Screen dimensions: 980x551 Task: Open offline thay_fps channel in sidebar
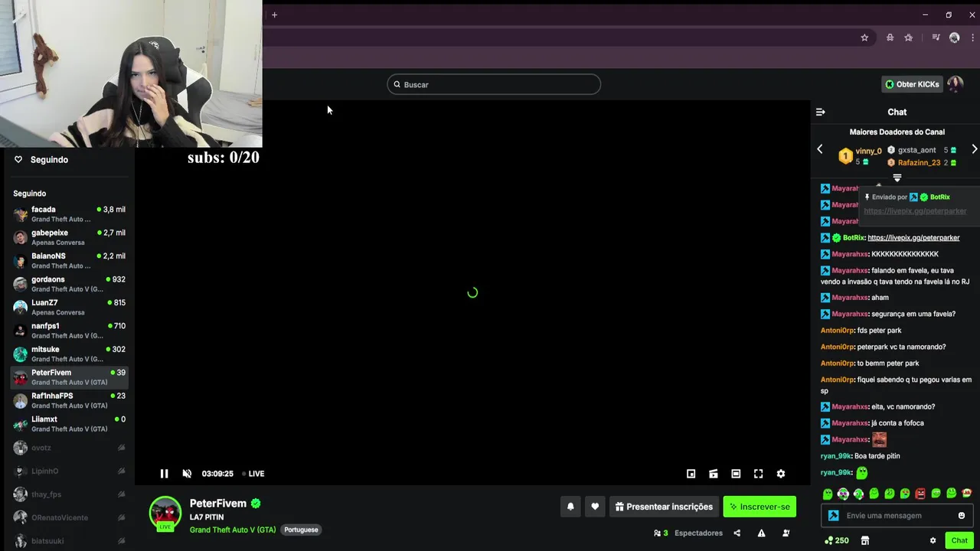point(69,494)
